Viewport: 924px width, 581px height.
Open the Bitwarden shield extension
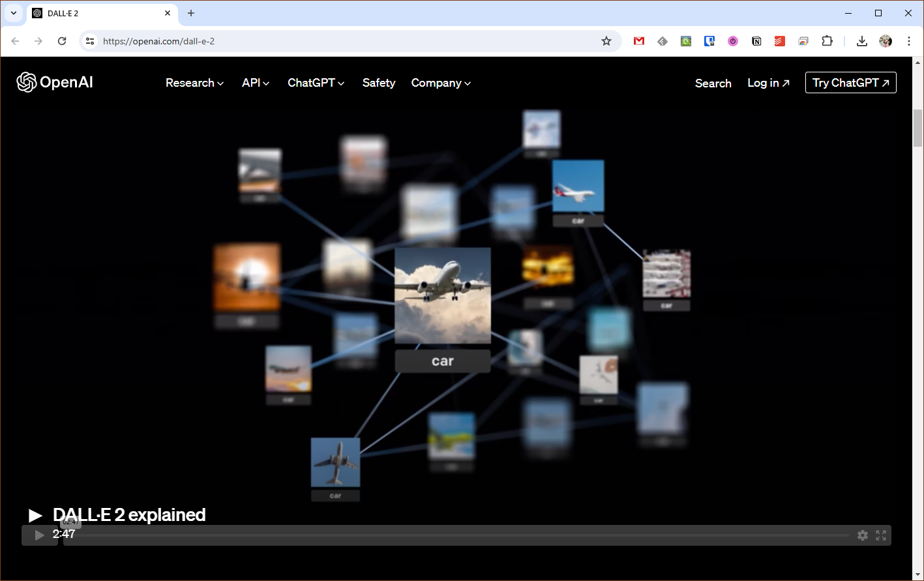pos(709,41)
